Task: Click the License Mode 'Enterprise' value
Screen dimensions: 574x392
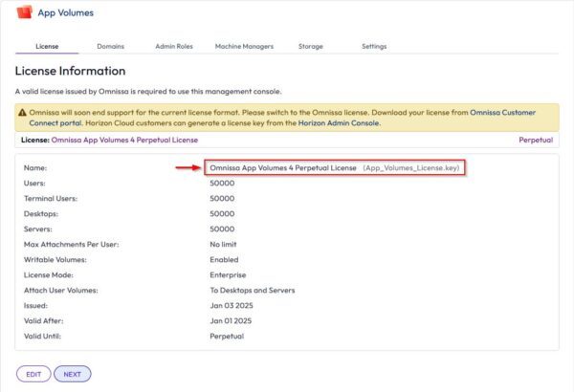Action: (x=228, y=275)
